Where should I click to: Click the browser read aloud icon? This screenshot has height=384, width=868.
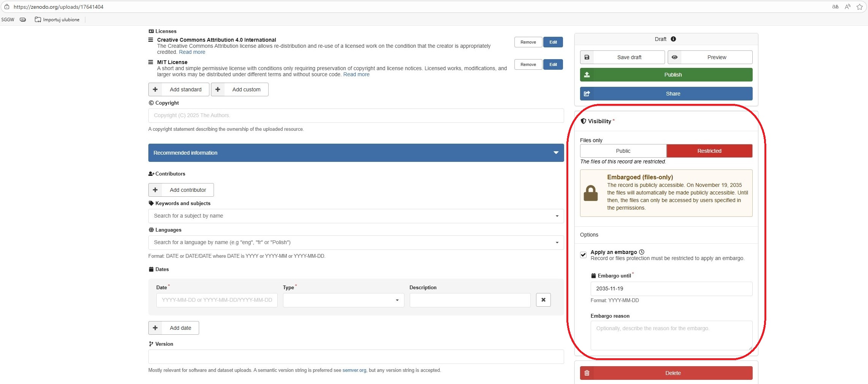(847, 7)
